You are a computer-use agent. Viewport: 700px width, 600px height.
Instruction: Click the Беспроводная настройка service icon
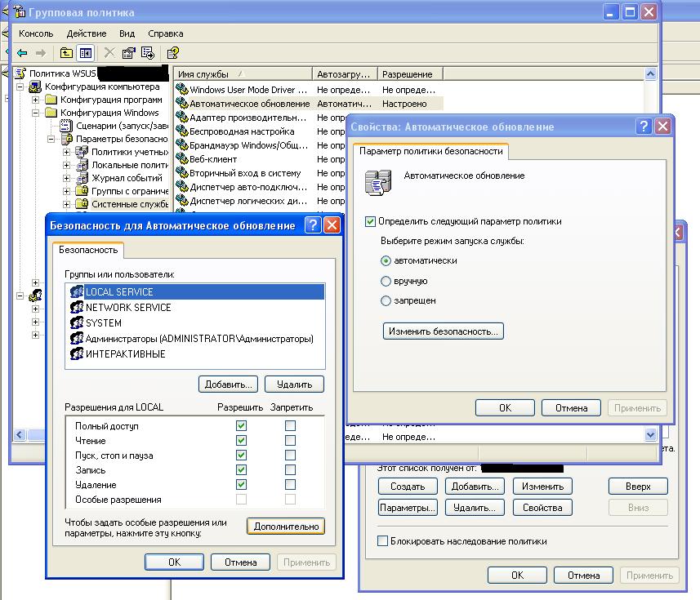point(181,131)
